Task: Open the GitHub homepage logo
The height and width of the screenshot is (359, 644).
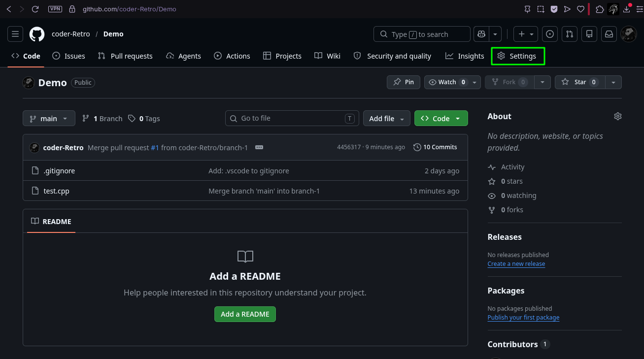Action: point(37,34)
